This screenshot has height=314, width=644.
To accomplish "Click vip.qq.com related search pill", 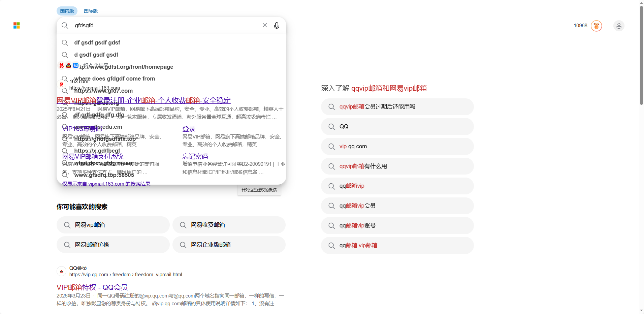I will coord(397,147).
